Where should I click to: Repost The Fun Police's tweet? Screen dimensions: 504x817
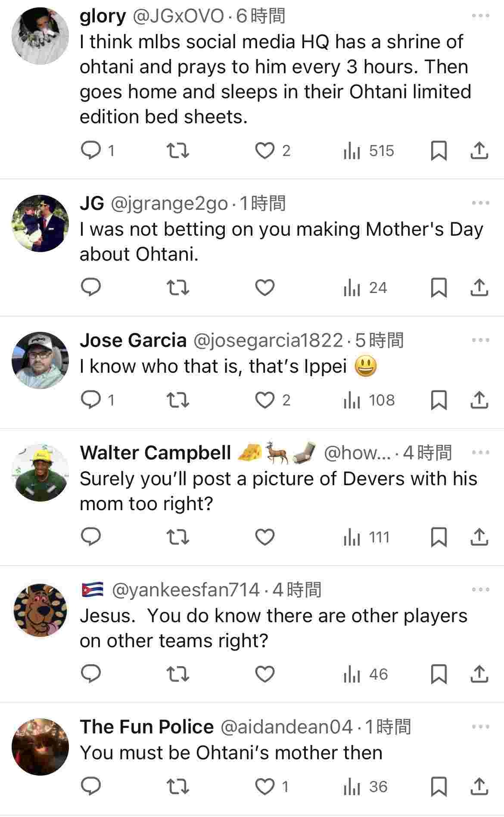[x=178, y=786]
